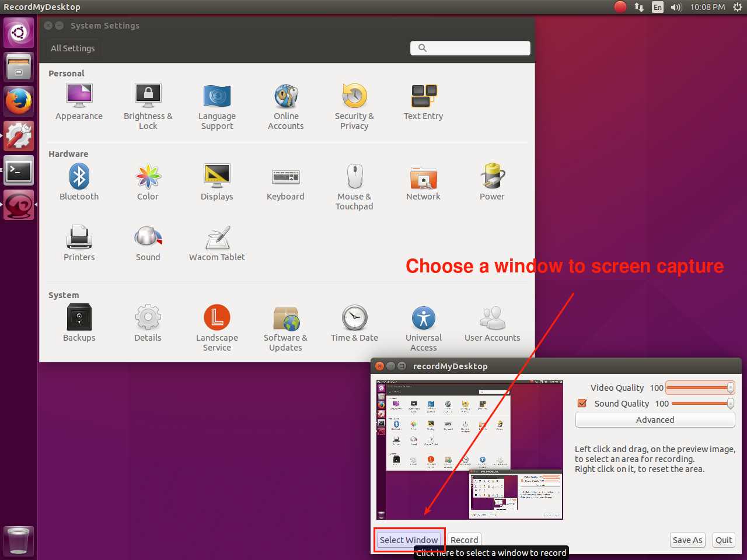The width and height of the screenshot is (747, 560).
Task: Quit recordMyDesktop
Action: [724, 540]
